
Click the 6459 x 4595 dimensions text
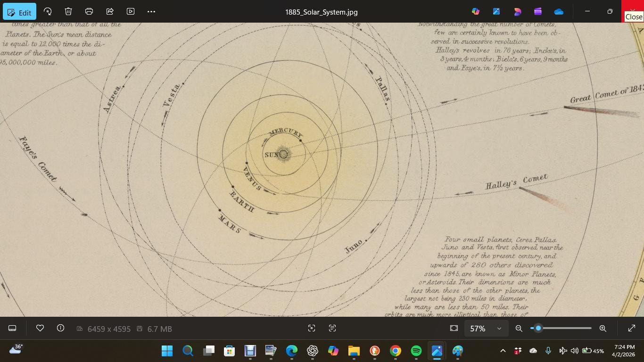pyautogui.click(x=109, y=329)
